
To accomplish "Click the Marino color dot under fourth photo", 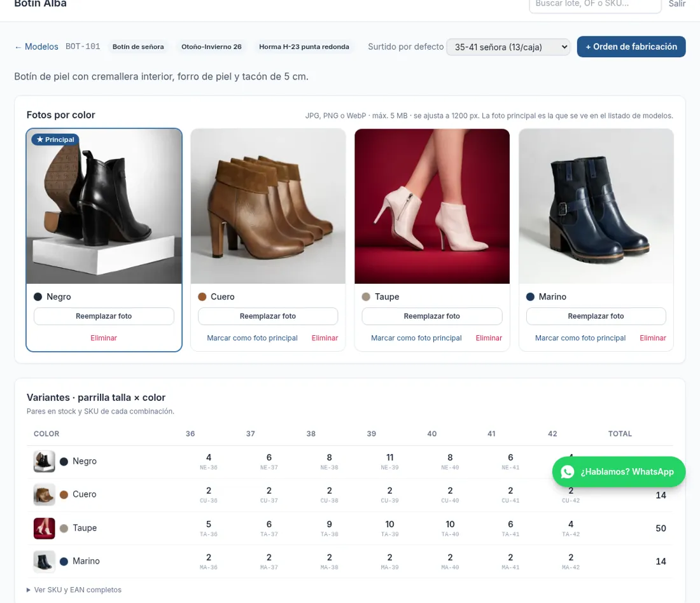I will click(x=530, y=297).
